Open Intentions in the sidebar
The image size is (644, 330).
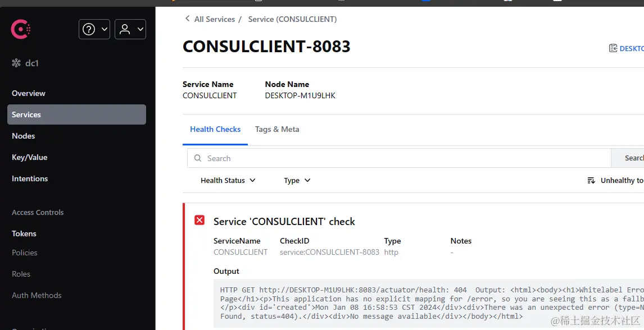pos(30,178)
